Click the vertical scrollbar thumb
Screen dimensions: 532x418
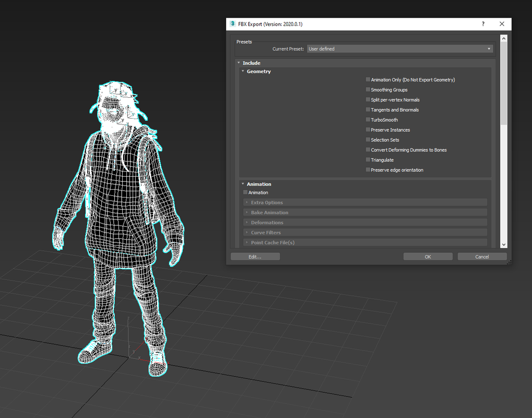(504, 83)
